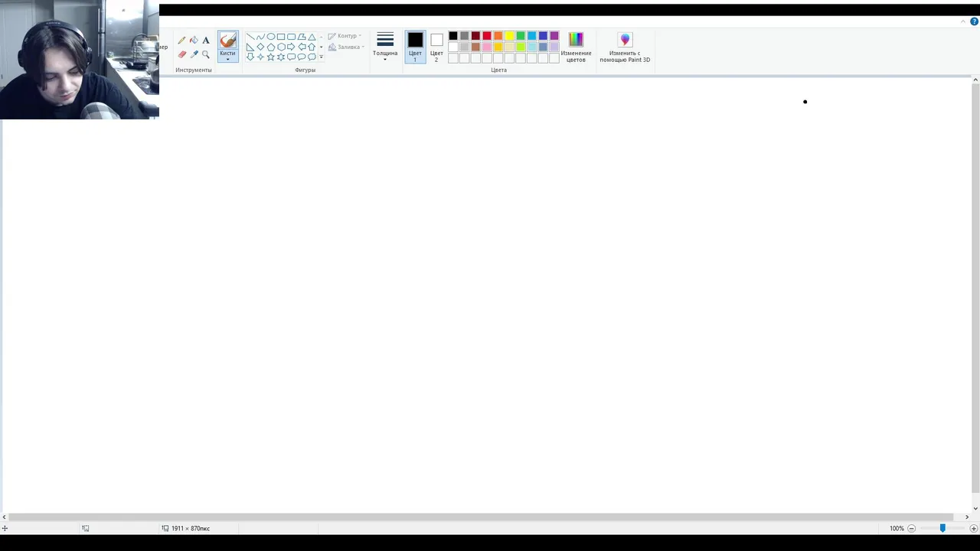Select the Eraser tool
The width and height of the screenshot is (980, 551).
[182, 54]
